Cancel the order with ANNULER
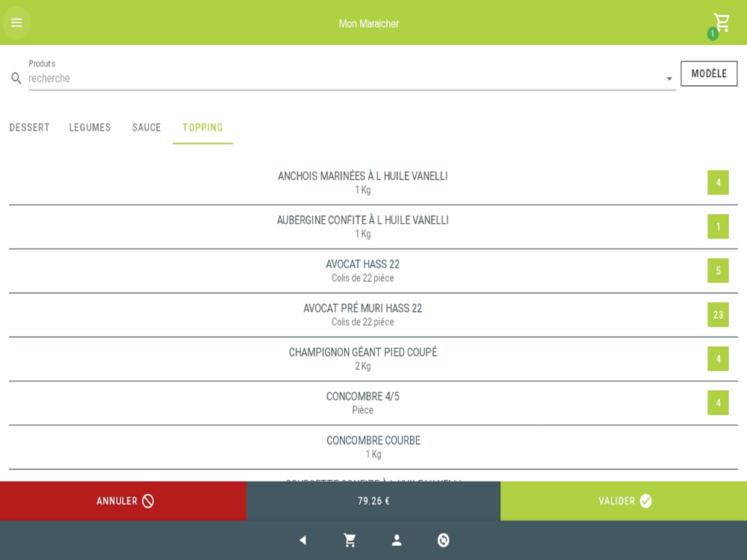 (x=123, y=501)
